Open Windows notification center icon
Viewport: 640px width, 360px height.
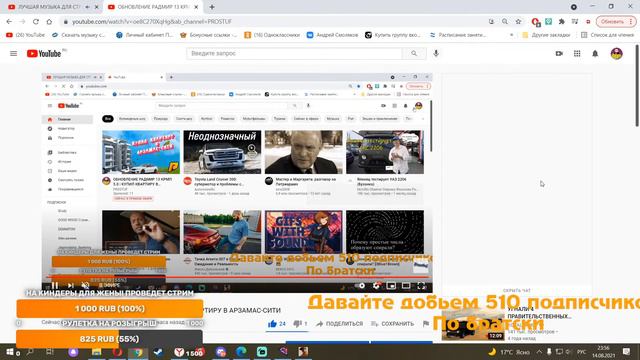point(627,352)
